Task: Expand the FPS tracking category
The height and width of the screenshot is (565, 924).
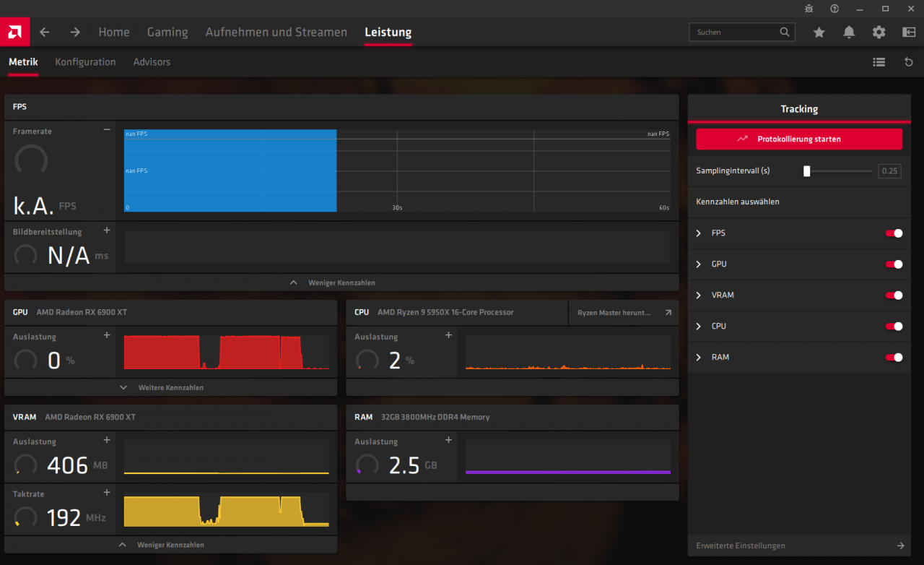Action: click(x=699, y=233)
